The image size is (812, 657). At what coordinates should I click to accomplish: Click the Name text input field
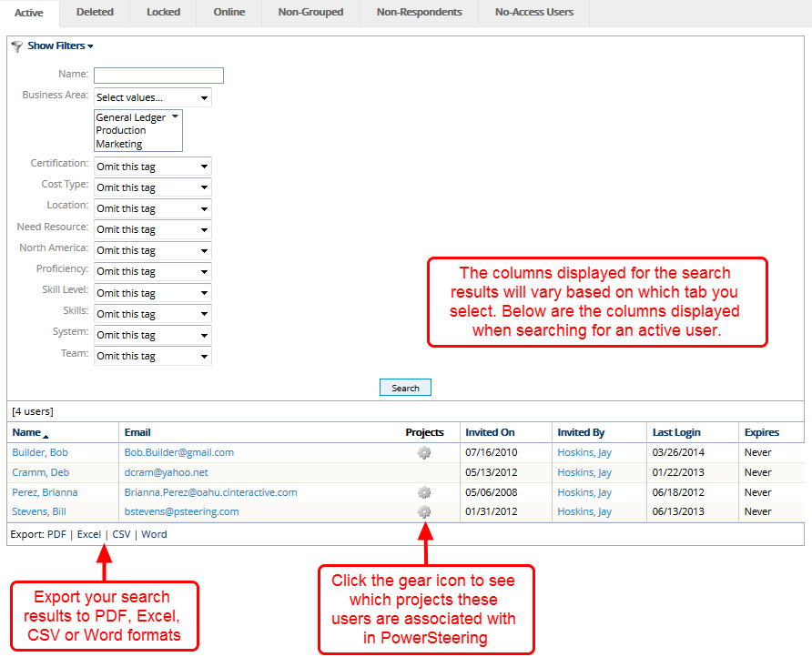[158, 76]
